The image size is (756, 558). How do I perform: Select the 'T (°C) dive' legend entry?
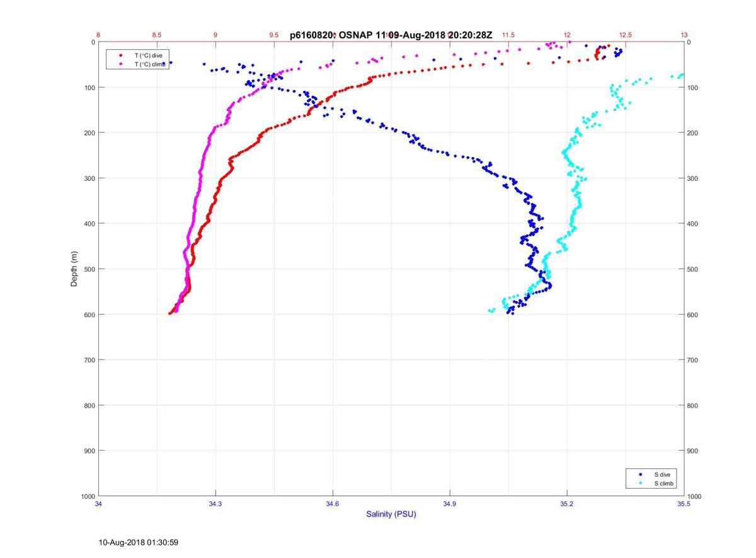148,55
